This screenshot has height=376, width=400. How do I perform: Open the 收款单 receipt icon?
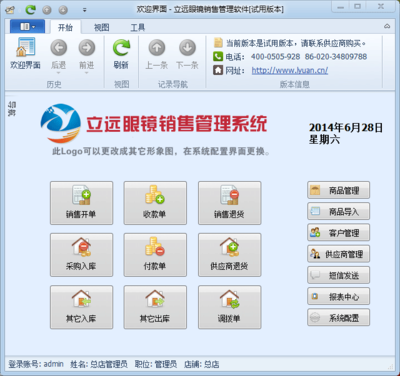[155, 203]
